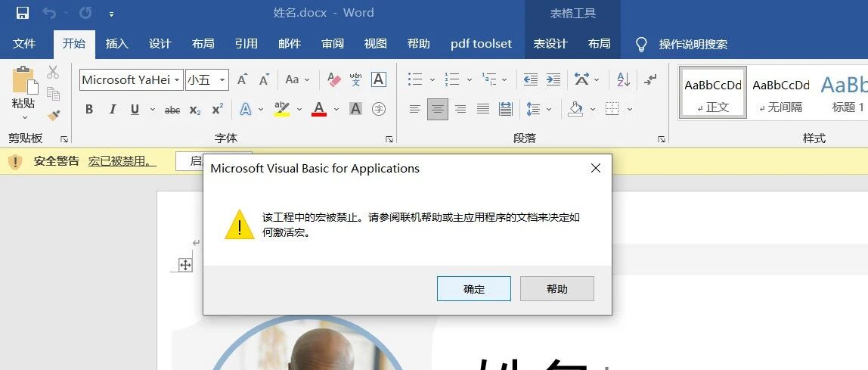Viewport: 868px width, 370px height.
Task: Open the Customize Quick Access Toolbar arrow
Action: [x=111, y=14]
